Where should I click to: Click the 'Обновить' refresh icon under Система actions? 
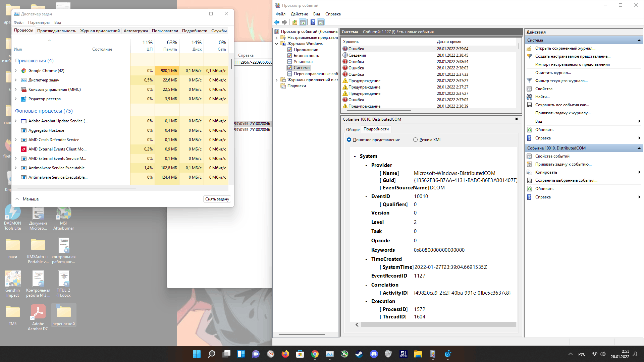(x=529, y=130)
